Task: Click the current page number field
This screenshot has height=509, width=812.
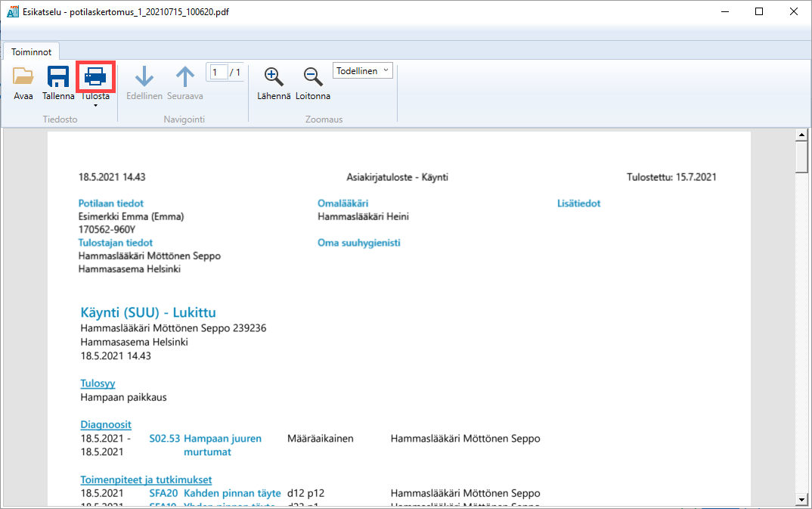Action: point(218,72)
